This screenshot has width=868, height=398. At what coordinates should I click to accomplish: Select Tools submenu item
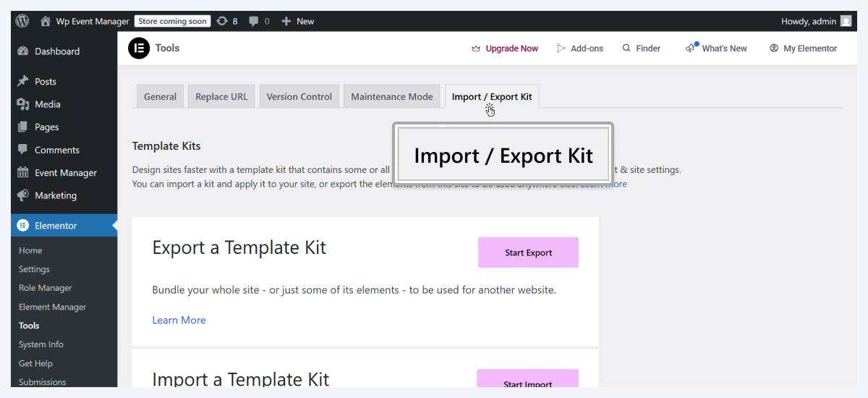pyautogui.click(x=29, y=326)
